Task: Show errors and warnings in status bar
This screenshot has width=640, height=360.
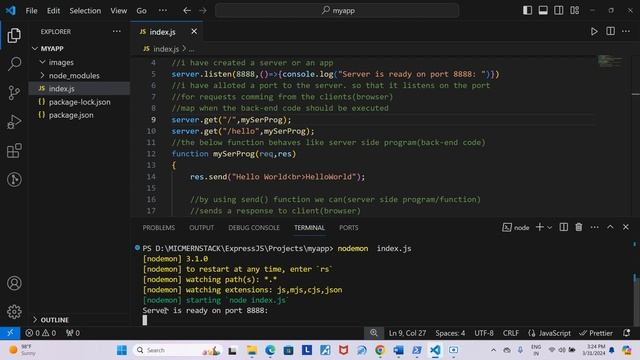Action: [41, 333]
